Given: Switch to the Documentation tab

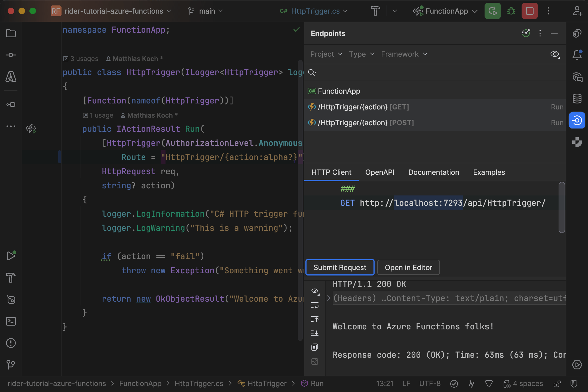Looking at the screenshot, I should 433,172.
